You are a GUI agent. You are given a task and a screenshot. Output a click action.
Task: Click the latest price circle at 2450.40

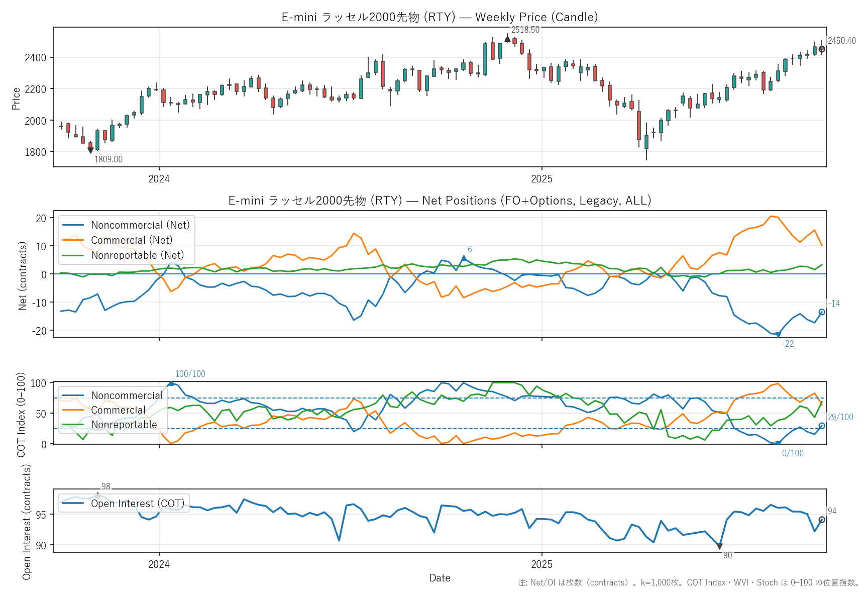click(x=822, y=49)
